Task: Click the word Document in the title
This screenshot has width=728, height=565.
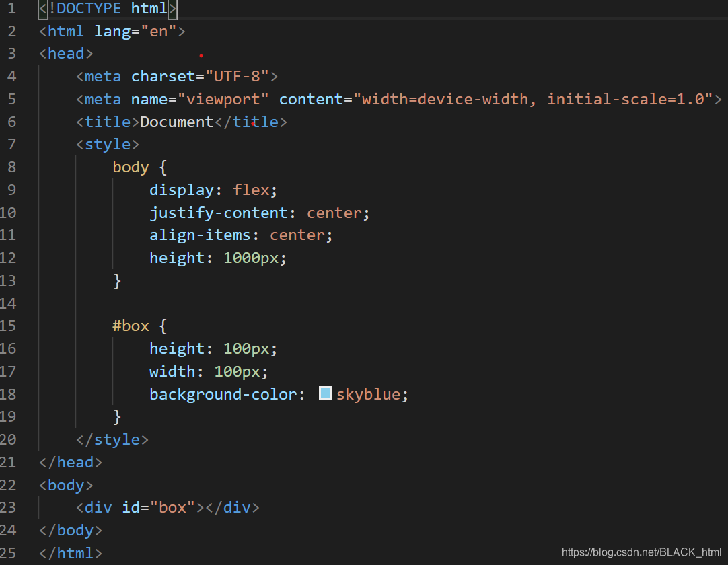Action: (176, 122)
